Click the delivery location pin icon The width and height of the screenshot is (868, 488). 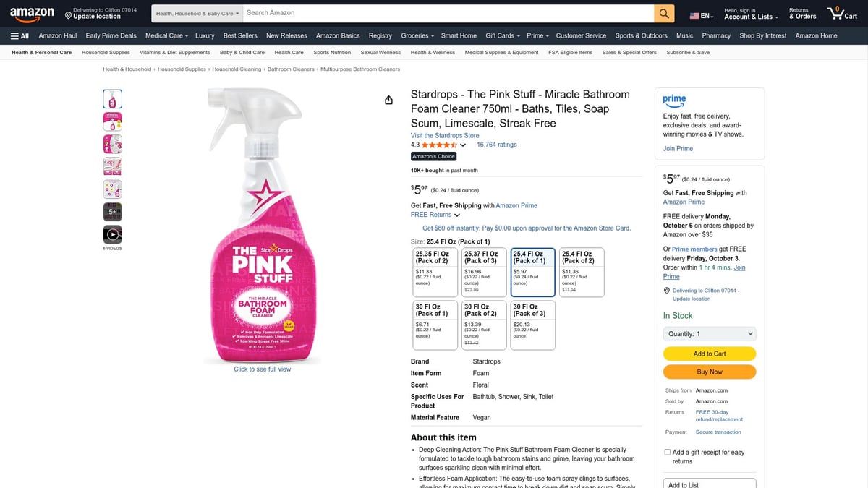(x=68, y=16)
